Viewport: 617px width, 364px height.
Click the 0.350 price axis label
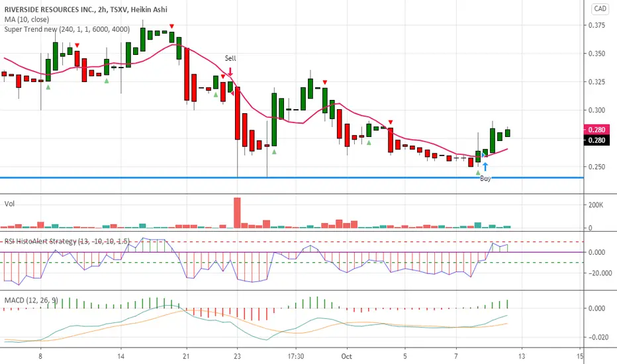(x=596, y=54)
